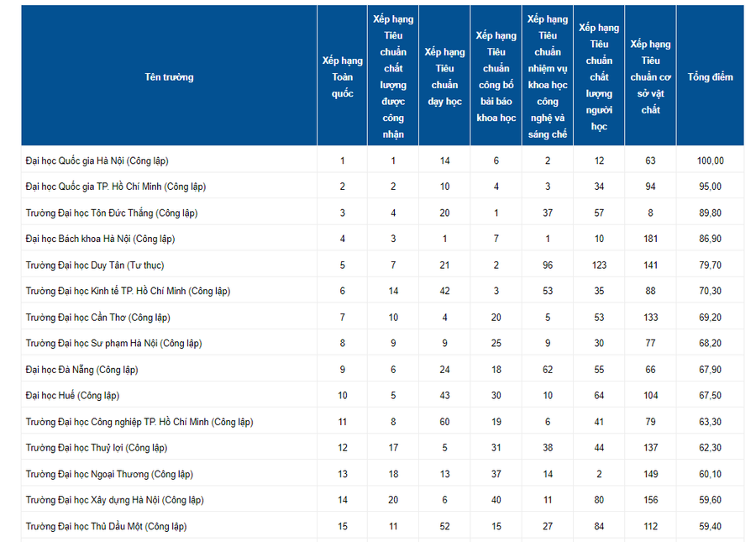Click "Đại học Quốc gia TP. Hồ Chí Minh"

tap(115, 187)
